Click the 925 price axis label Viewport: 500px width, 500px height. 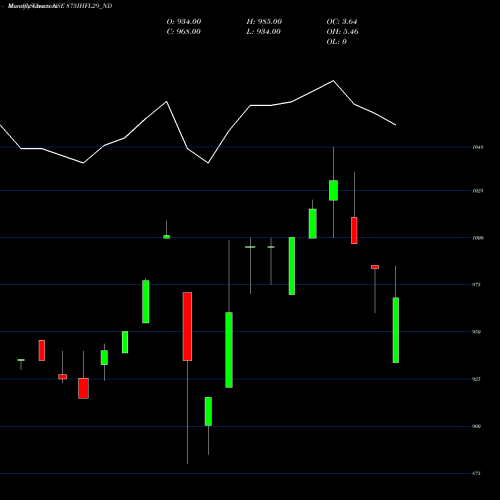click(x=477, y=379)
